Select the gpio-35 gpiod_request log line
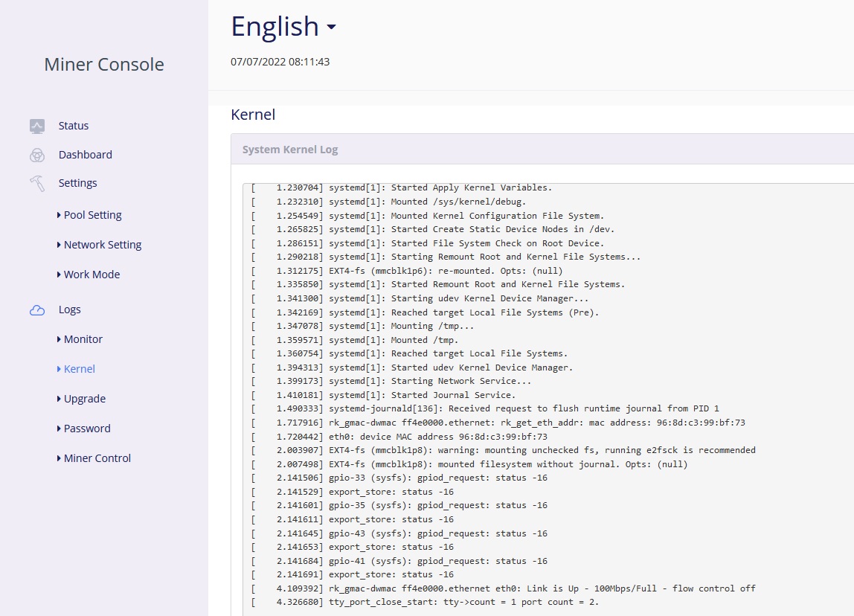This screenshot has height=616, width=854. (399, 505)
